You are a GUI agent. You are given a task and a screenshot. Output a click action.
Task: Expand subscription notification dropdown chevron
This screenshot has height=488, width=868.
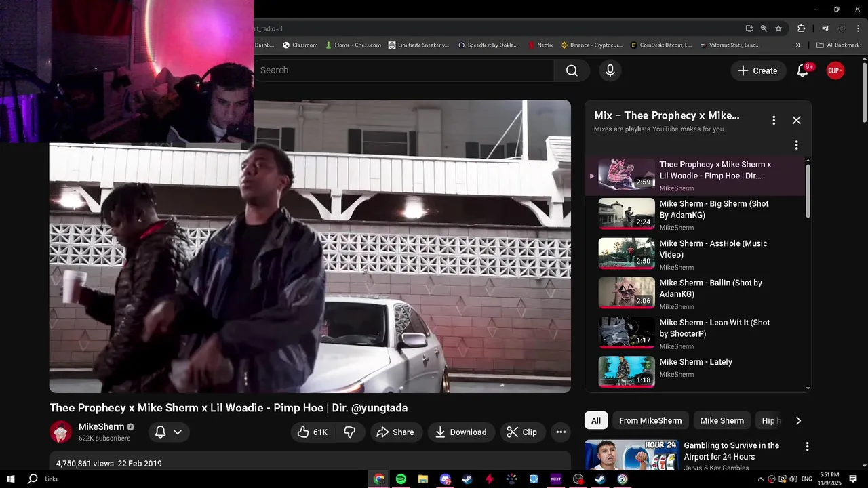click(178, 432)
